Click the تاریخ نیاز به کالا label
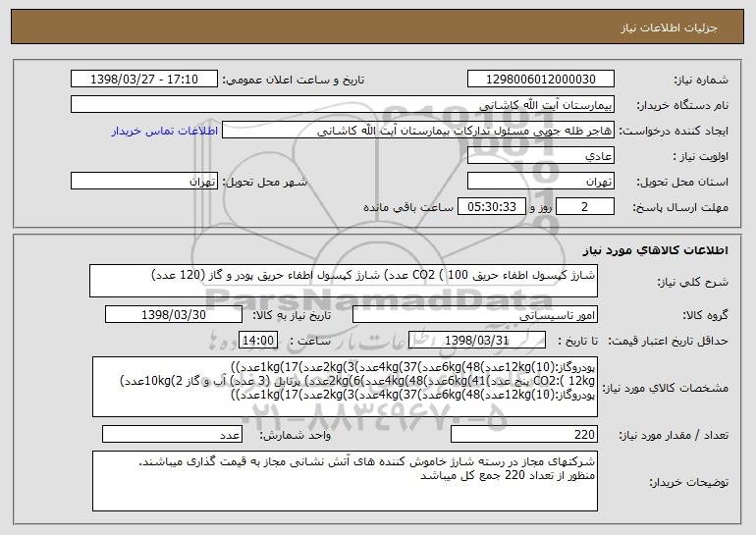Screen dimensions: 756x535 (293, 316)
